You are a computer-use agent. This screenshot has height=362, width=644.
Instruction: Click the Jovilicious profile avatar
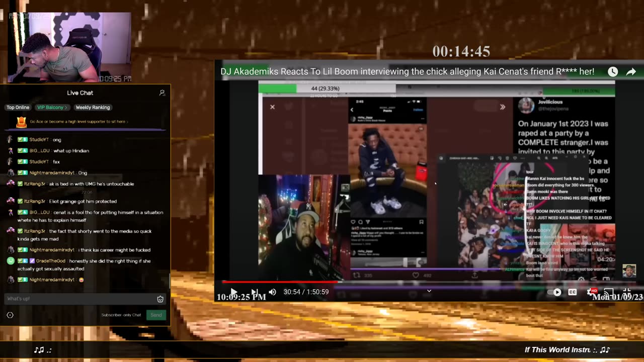click(526, 106)
